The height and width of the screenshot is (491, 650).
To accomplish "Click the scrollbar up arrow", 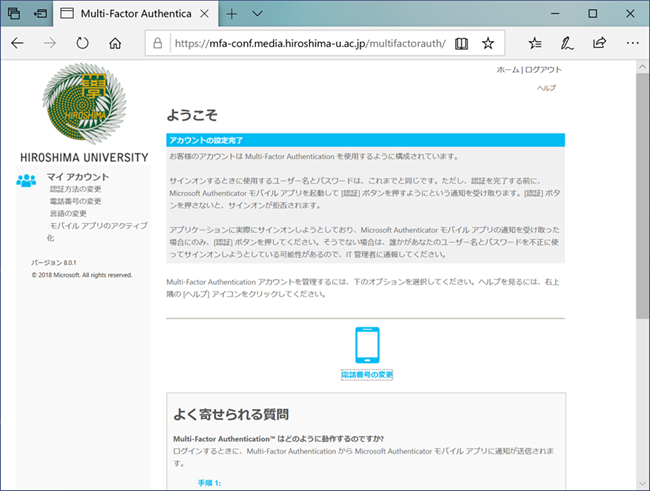I will point(642,66).
